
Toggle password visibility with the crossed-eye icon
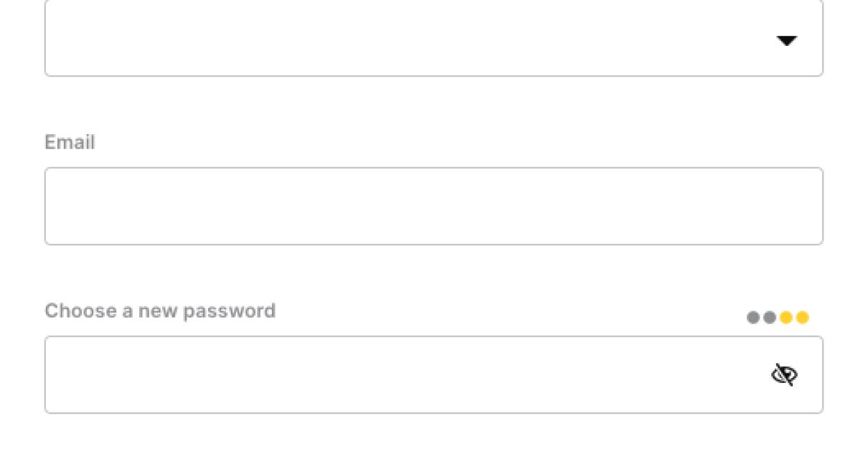[785, 374]
